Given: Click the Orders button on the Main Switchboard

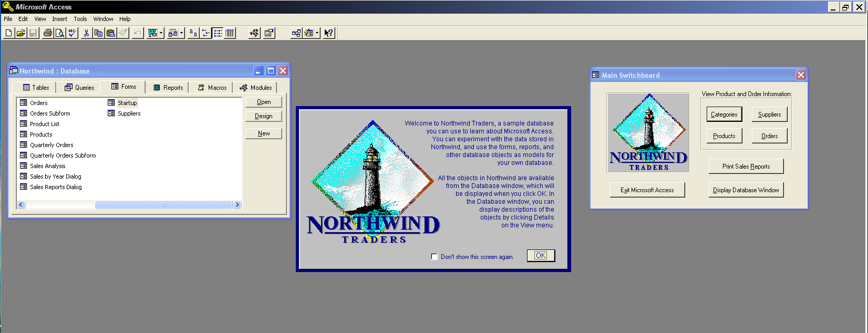Looking at the screenshot, I should coord(769,136).
